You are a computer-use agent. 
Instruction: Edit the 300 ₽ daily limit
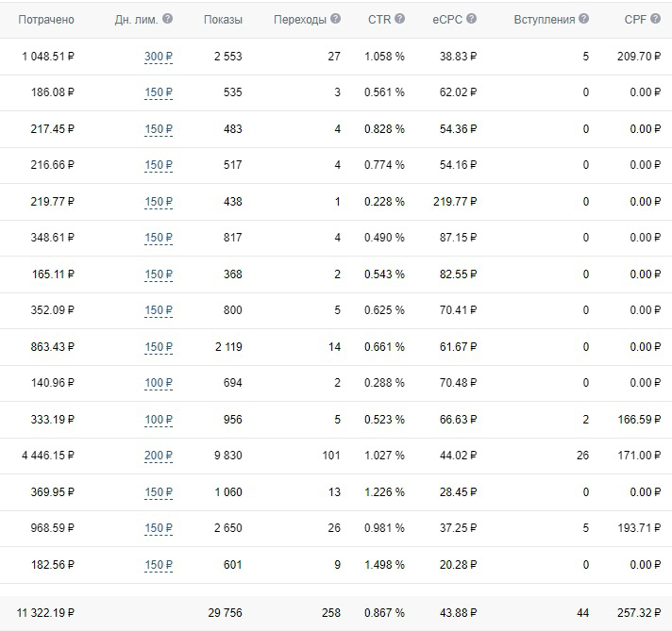159,57
